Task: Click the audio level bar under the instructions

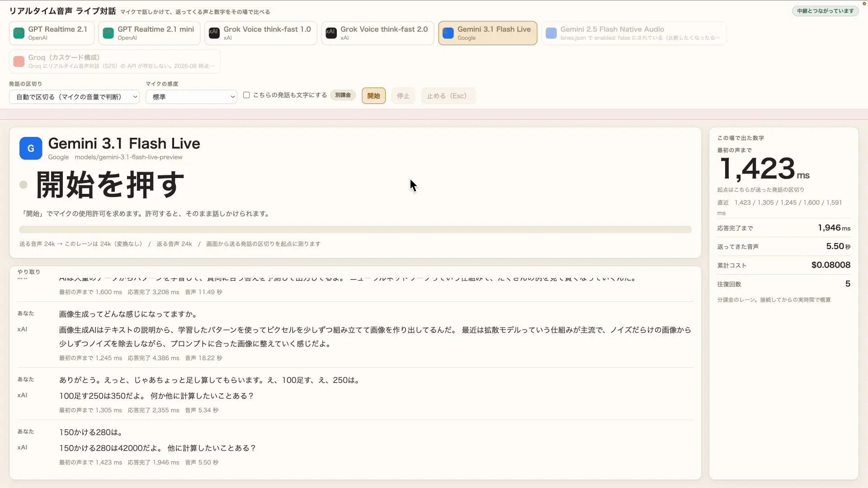Action: click(x=355, y=230)
